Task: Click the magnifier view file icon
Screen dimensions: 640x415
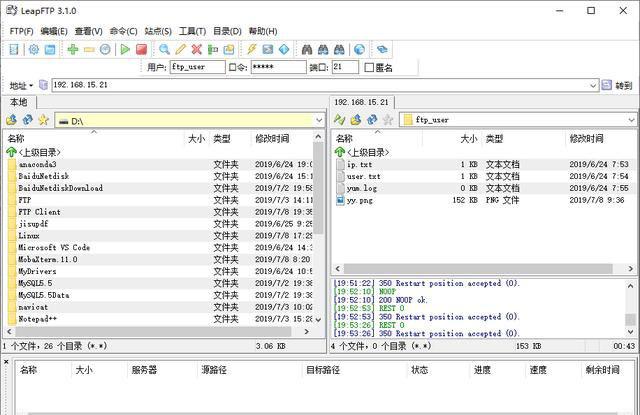Action: click(164, 49)
